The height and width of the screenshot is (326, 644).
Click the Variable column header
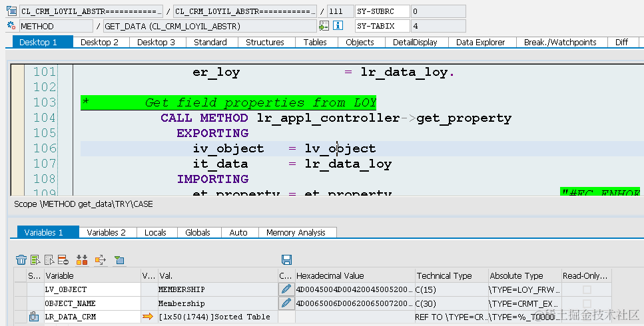tap(93, 275)
